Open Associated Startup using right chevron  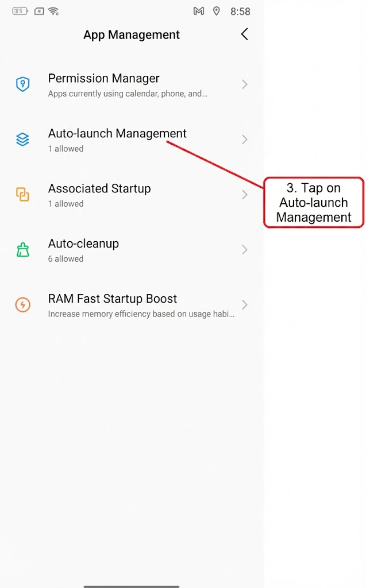click(x=244, y=195)
